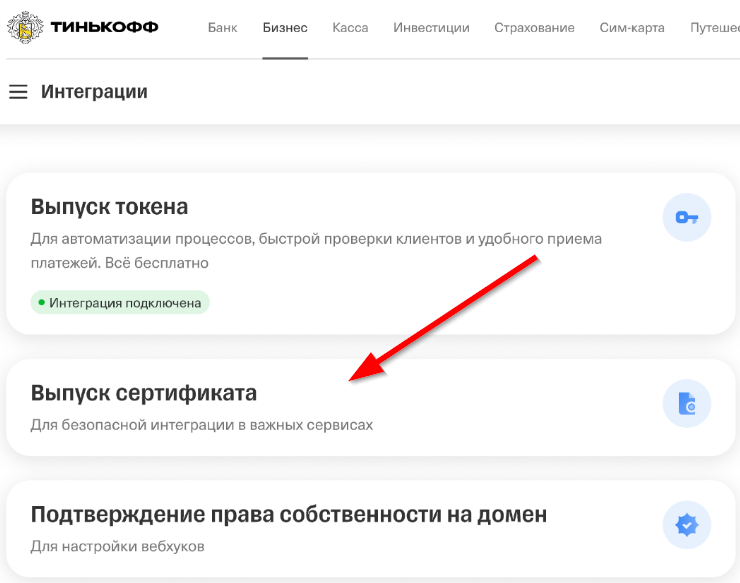Go to the Инвестиции tab
740x583 pixels.
pyautogui.click(x=431, y=28)
